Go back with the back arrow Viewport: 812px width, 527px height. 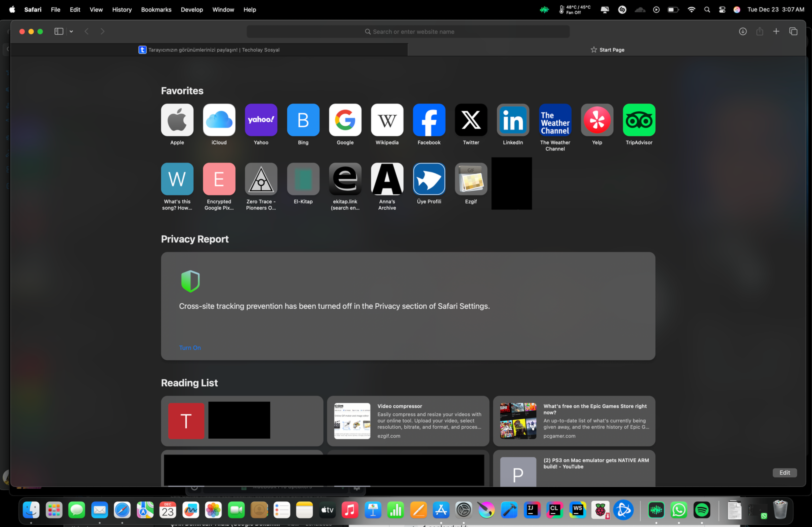(87, 31)
